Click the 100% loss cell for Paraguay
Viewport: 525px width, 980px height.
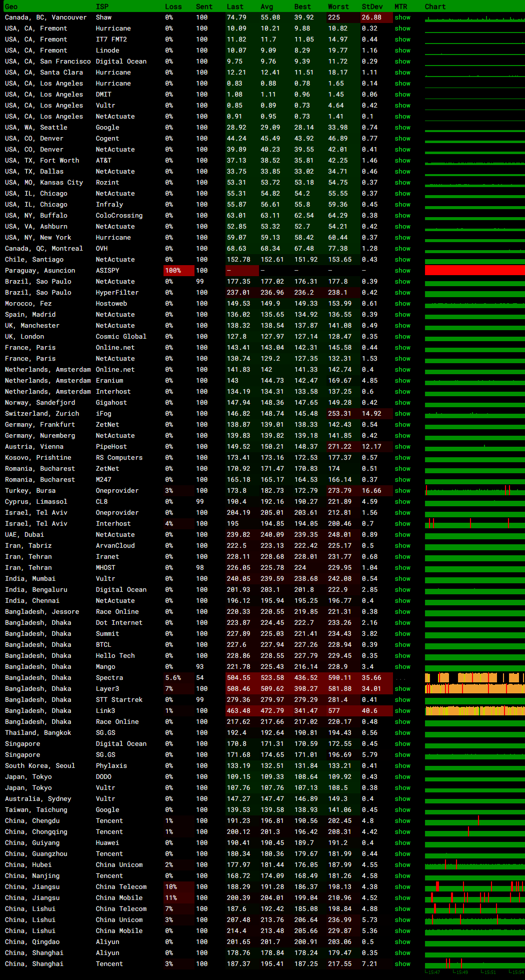pyautogui.click(x=178, y=271)
